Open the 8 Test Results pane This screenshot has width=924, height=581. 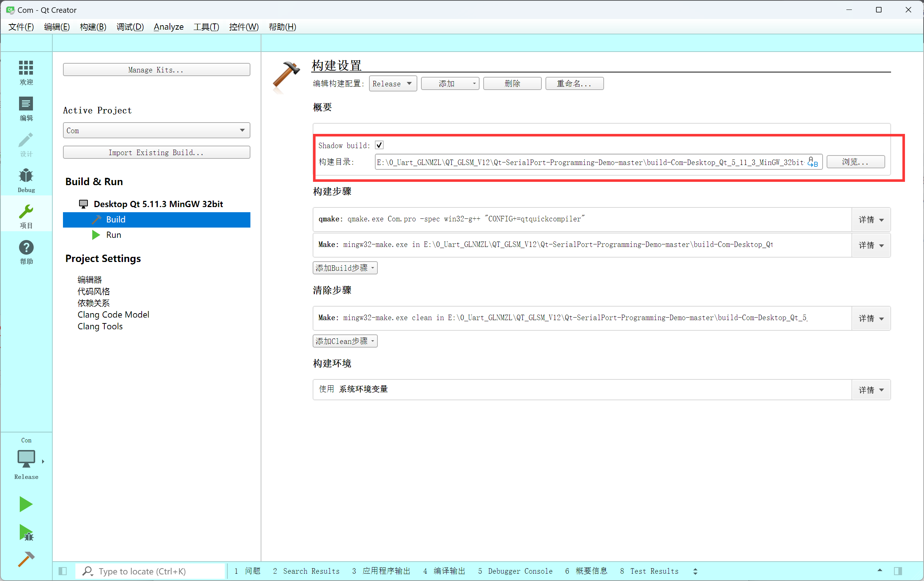click(649, 571)
